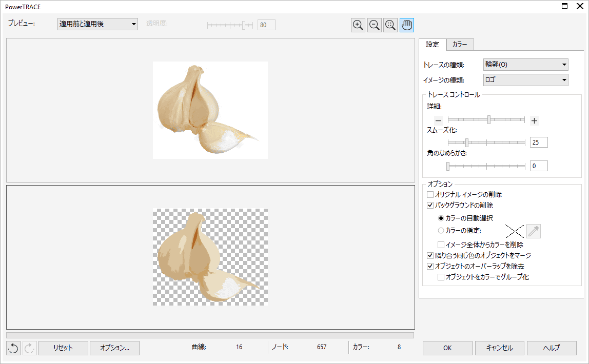Click the redo arrow icon
The image size is (589, 364).
click(29, 348)
